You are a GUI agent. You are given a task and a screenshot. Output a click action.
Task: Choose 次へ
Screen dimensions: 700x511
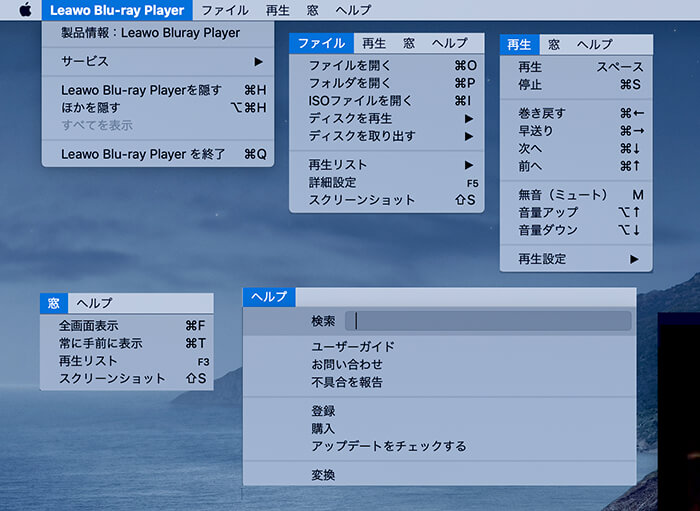[x=576, y=149]
